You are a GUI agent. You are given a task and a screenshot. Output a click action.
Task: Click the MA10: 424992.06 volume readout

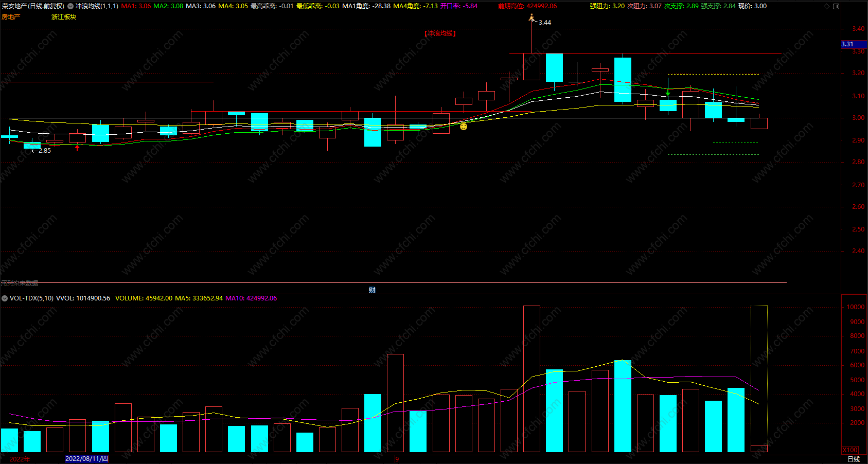click(x=251, y=298)
